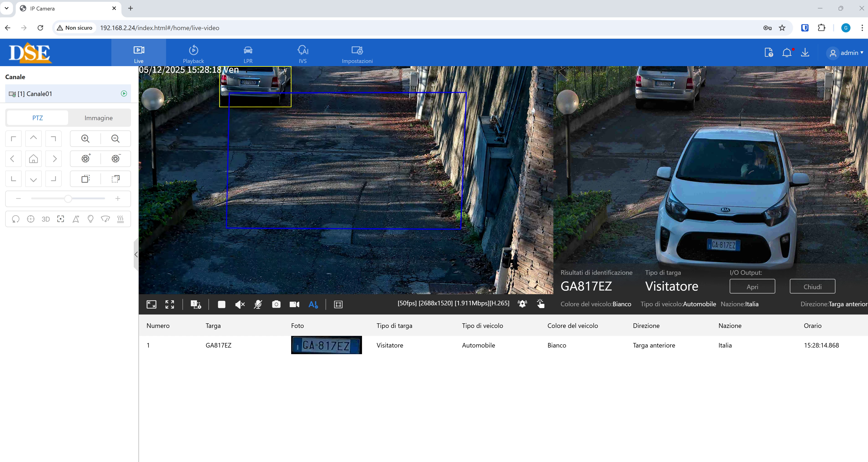Viewport: 868px width, 462px height.
Task: Click the 3D positioning icon
Action: click(x=46, y=219)
